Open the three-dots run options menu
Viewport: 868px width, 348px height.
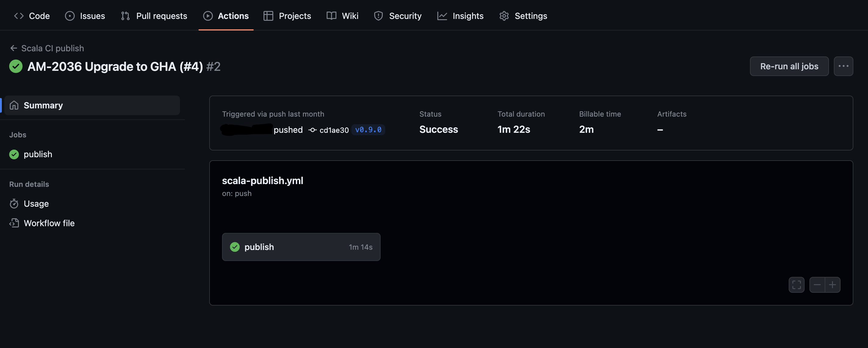tap(843, 66)
